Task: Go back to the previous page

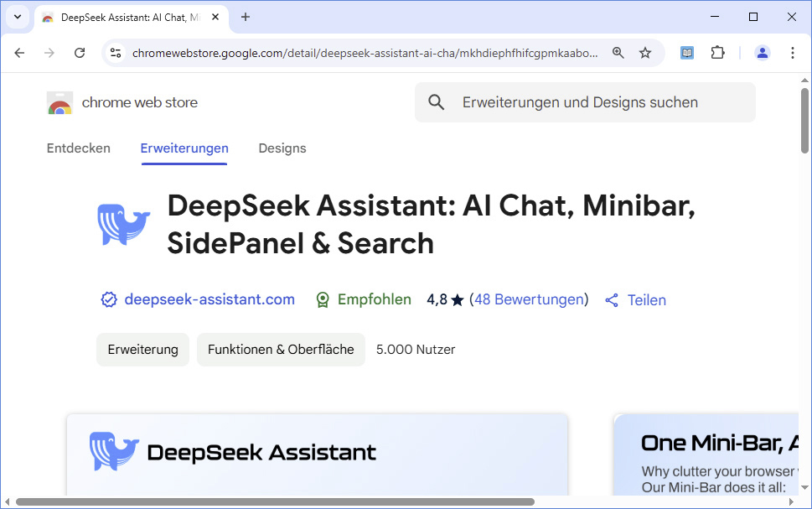Action: tap(19, 53)
